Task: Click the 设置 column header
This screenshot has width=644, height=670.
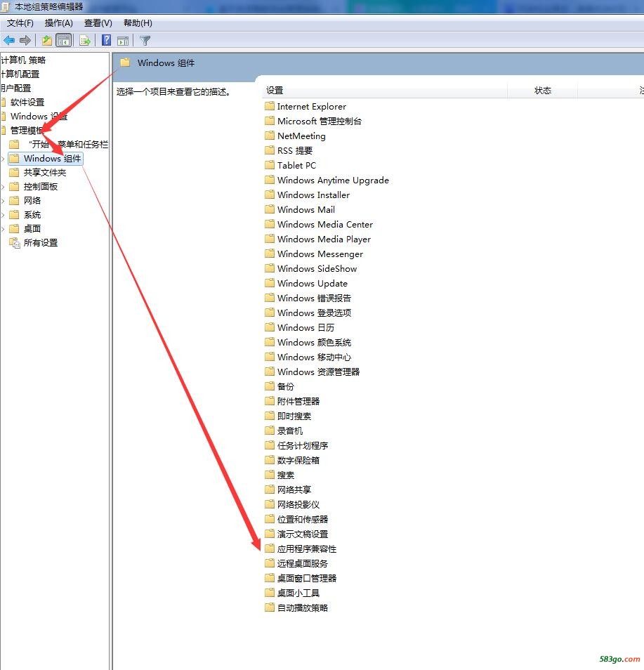Action: pyautogui.click(x=275, y=91)
